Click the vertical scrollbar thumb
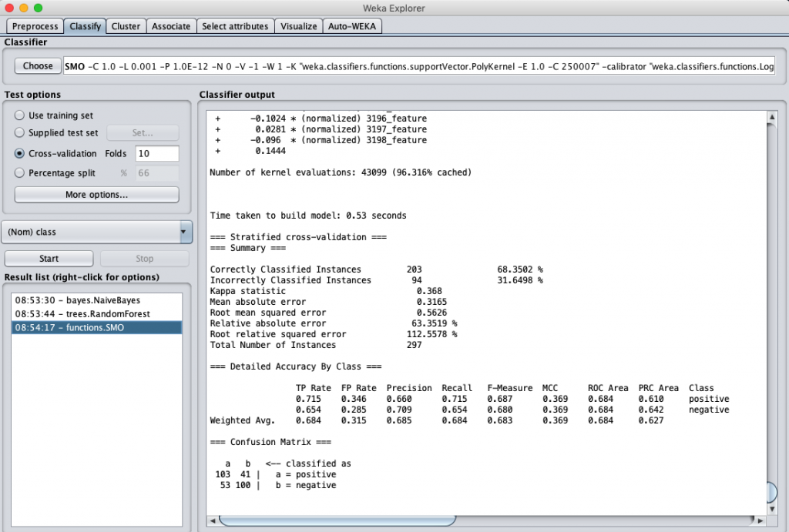The height and width of the screenshot is (532, 789). pyautogui.click(x=772, y=492)
